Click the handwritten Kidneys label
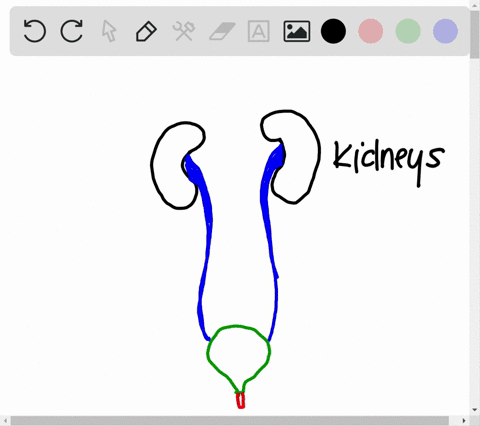480x426 pixels. pyautogui.click(x=389, y=162)
